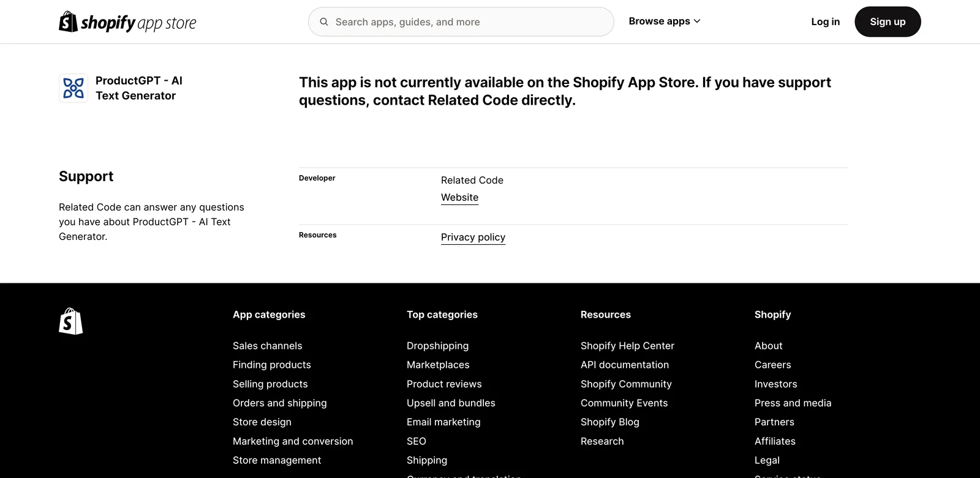Open Selling products category
The width and height of the screenshot is (980, 478).
tap(270, 384)
